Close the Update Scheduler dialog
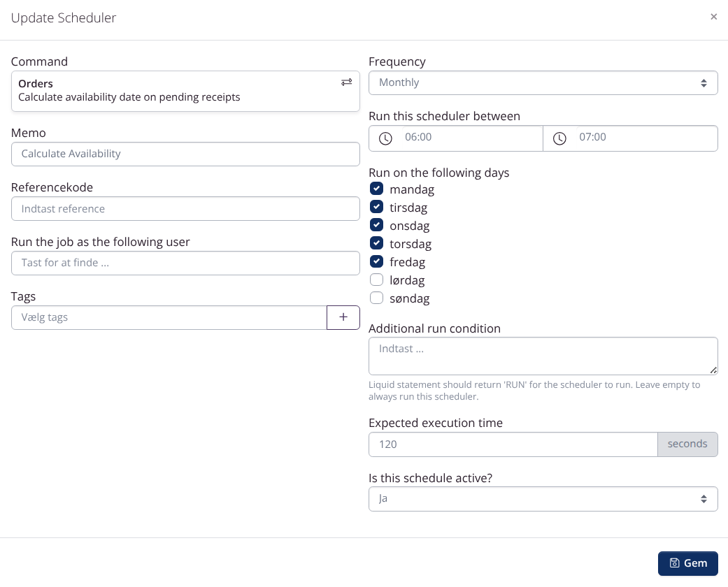The height and width of the screenshot is (587, 728). click(x=713, y=17)
